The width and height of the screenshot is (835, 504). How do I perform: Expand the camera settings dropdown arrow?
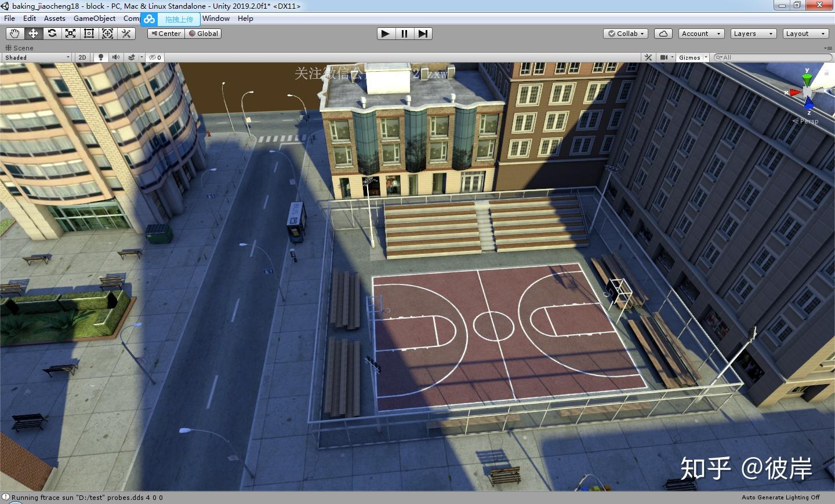coord(672,57)
